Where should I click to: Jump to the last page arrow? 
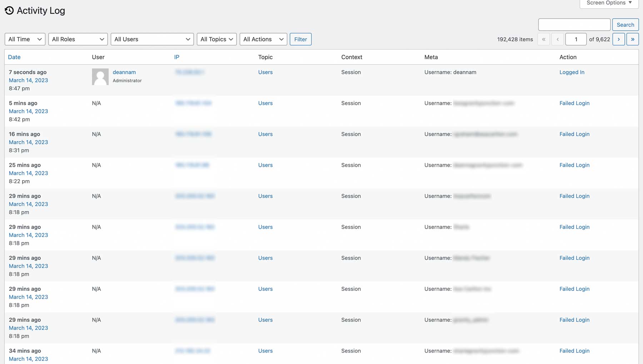coord(632,39)
